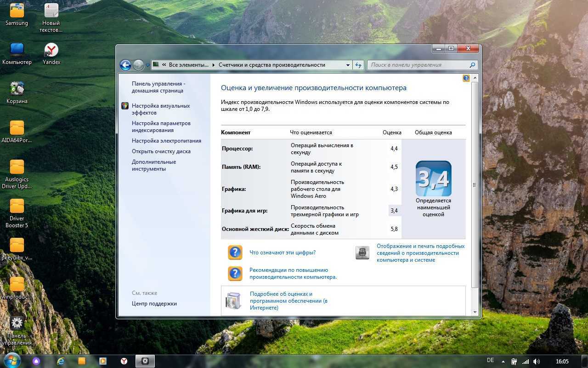Click the question icon beside Рекомендации по повышению
Image resolution: width=588 pixels, height=368 pixels.
[235, 273]
